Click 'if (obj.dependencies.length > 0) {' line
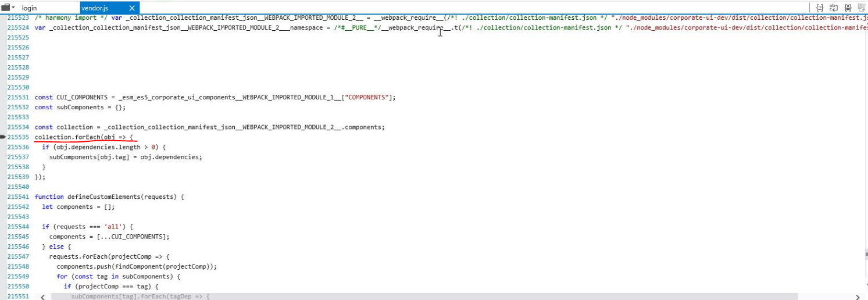Image resolution: width=868 pixels, height=300 pixels. (x=104, y=147)
